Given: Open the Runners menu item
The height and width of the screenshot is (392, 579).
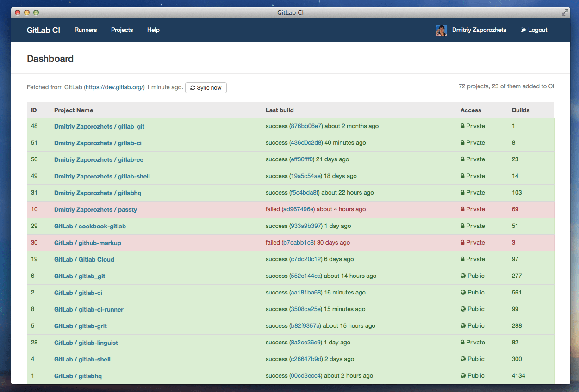Looking at the screenshot, I should 86,30.
